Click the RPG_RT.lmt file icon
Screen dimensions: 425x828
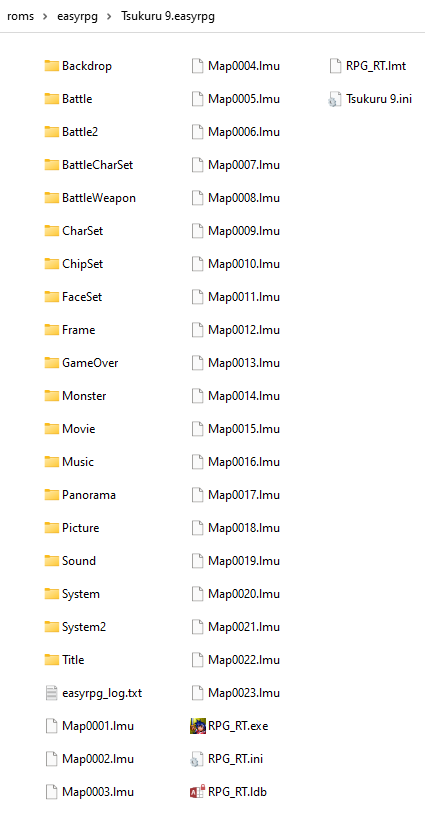pos(335,66)
